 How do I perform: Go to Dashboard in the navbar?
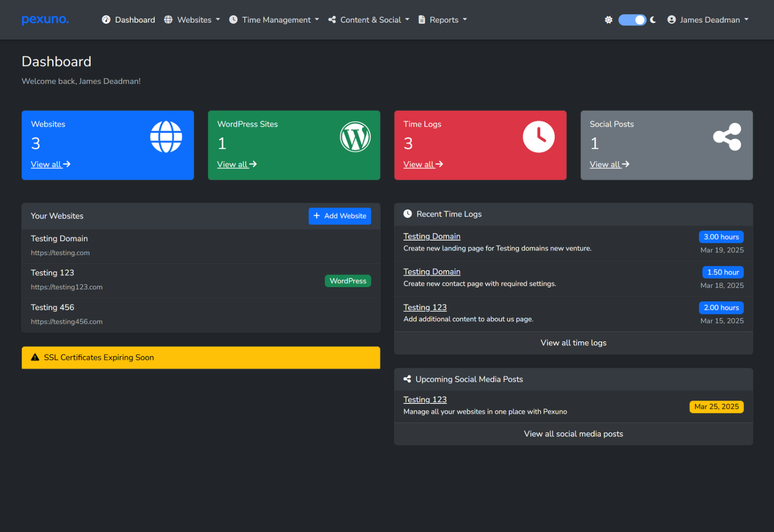[x=129, y=20]
